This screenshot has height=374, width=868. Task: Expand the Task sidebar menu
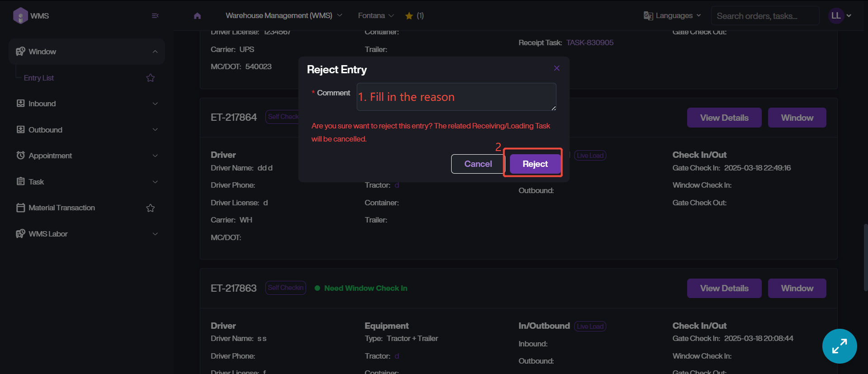(x=86, y=182)
